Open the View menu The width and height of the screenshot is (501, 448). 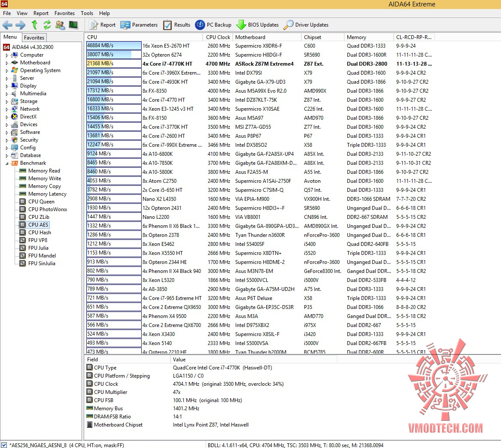click(x=22, y=13)
